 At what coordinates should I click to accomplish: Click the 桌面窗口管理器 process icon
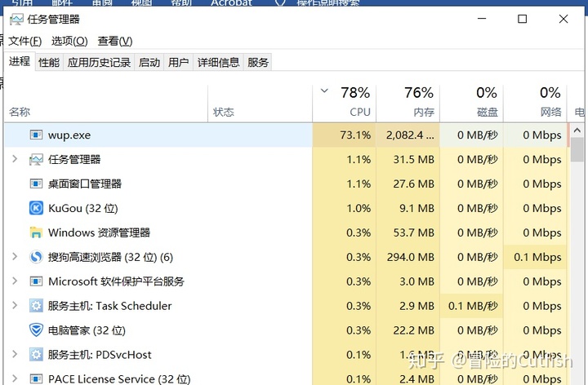point(36,184)
